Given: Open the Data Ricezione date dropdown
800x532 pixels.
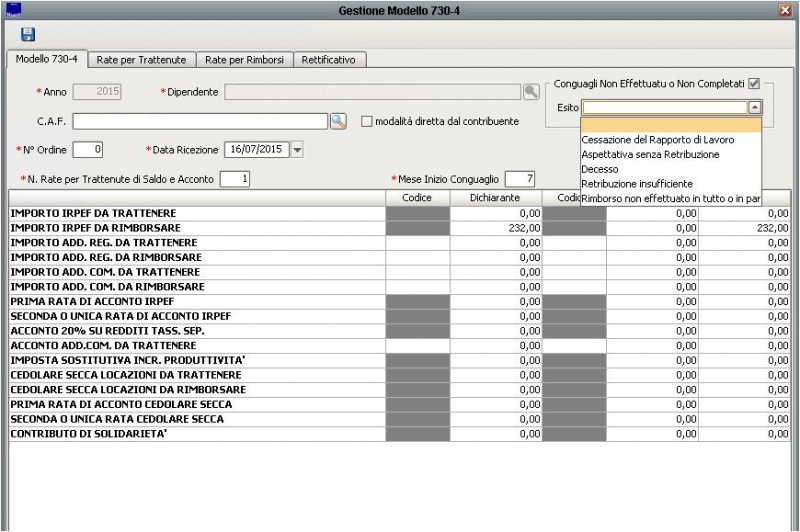Looking at the screenshot, I should click(296, 150).
